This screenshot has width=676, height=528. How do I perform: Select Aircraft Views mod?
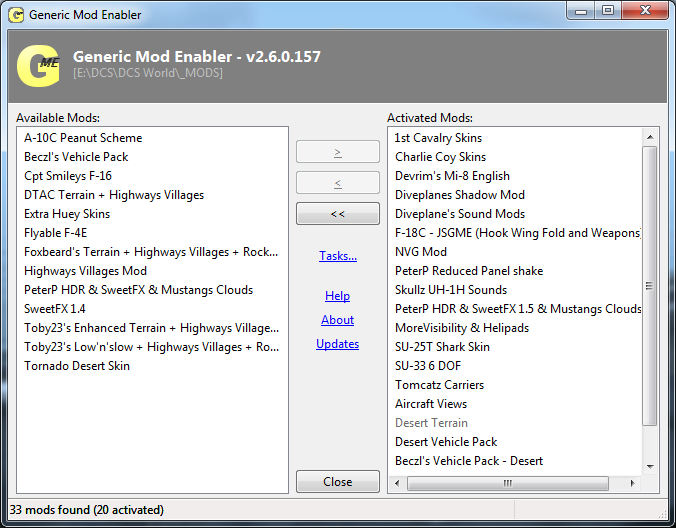[431, 403]
